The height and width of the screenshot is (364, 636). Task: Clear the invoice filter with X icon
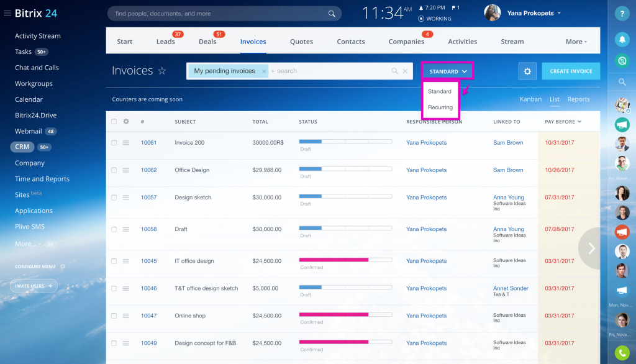point(405,71)
